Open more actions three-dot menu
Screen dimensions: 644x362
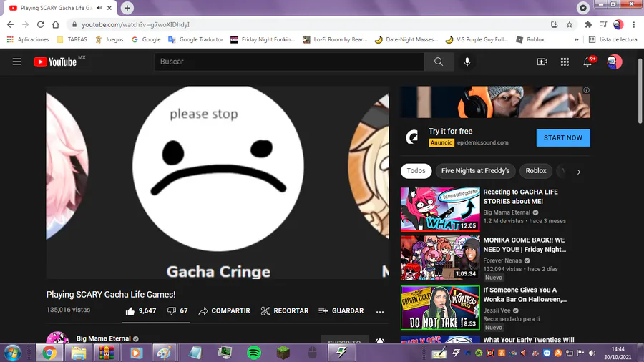pos(380,311)
